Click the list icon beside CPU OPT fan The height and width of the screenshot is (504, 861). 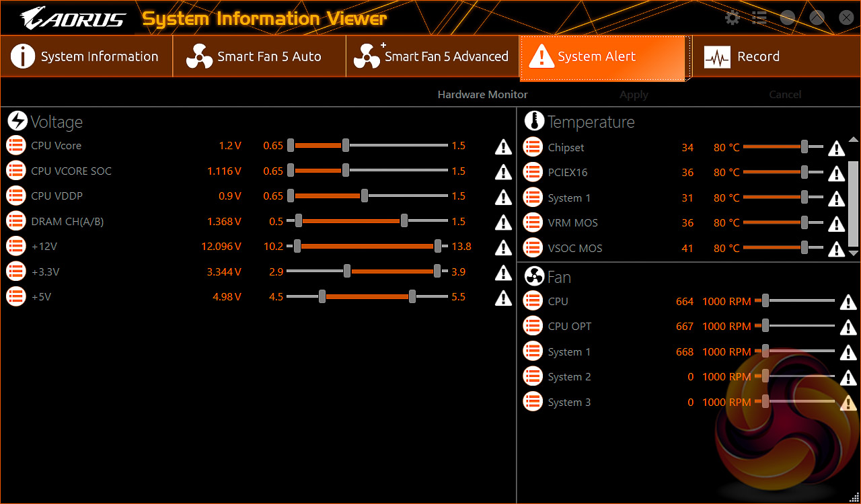[x=533, y=327]
